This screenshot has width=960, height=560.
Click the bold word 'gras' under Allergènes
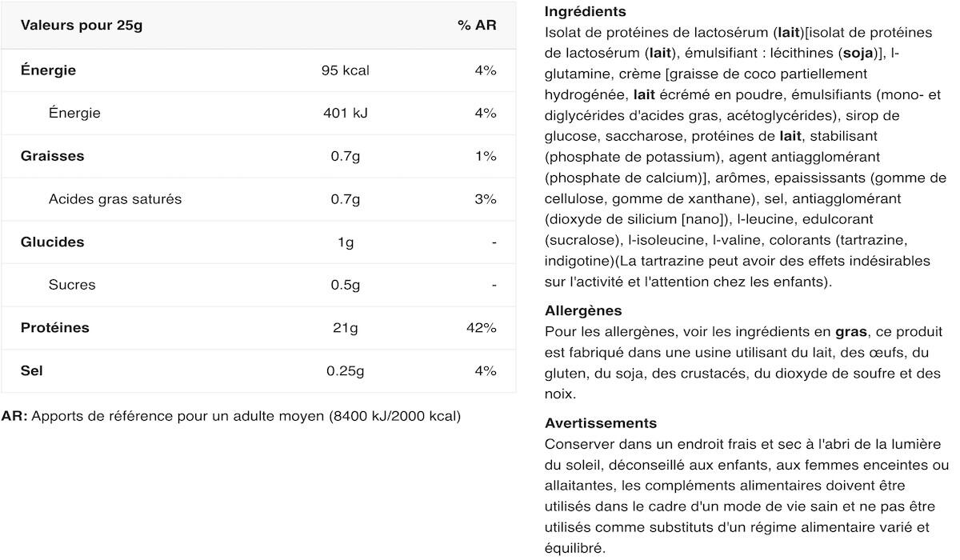tap(851, 331)
